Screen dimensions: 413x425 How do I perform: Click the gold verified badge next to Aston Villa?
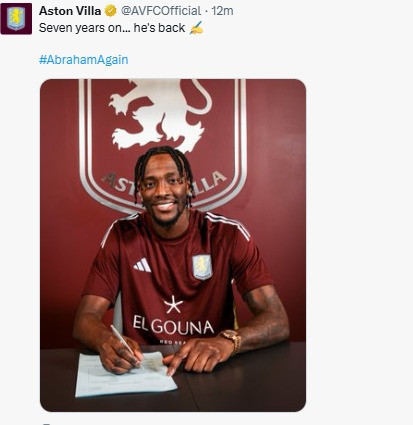tap(111, 11)
